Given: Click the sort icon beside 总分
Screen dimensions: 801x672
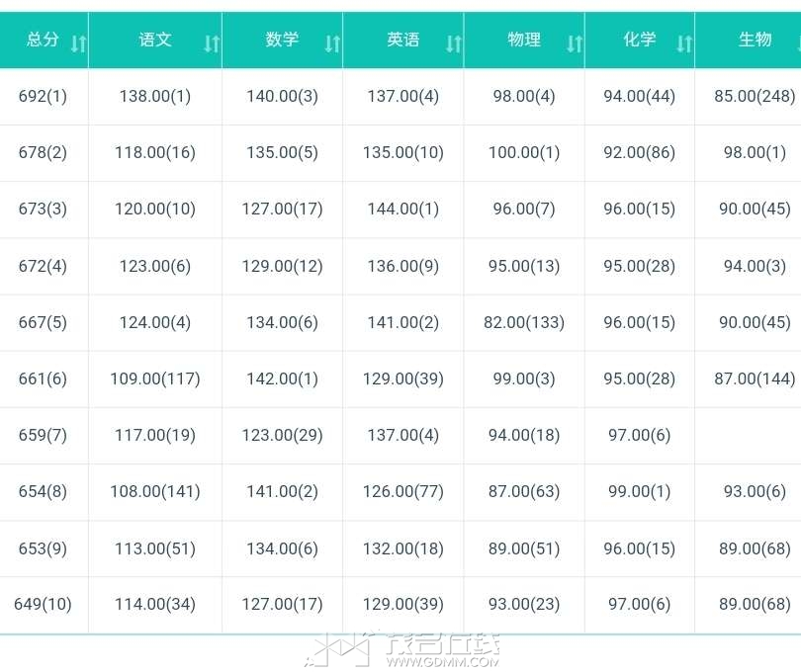Looking at the screenshot, I should point(79,43).
